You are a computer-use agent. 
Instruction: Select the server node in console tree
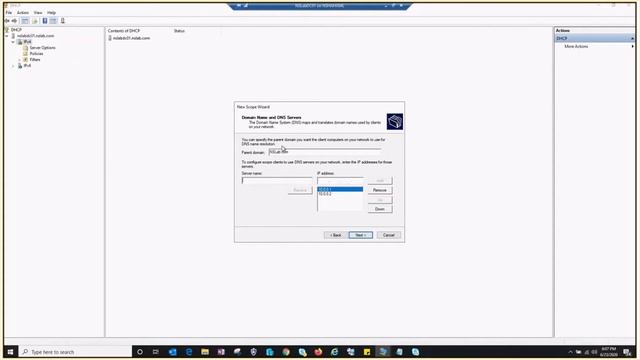[35, 36]
